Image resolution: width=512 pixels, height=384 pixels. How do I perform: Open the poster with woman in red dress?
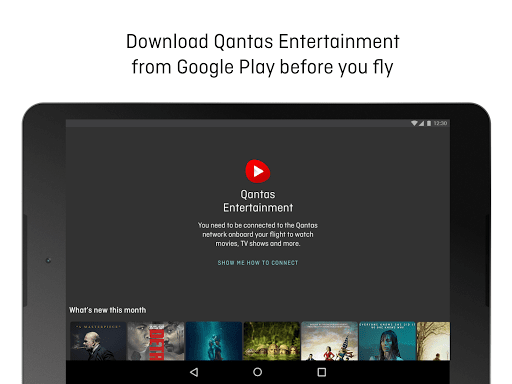pos(329,341)
